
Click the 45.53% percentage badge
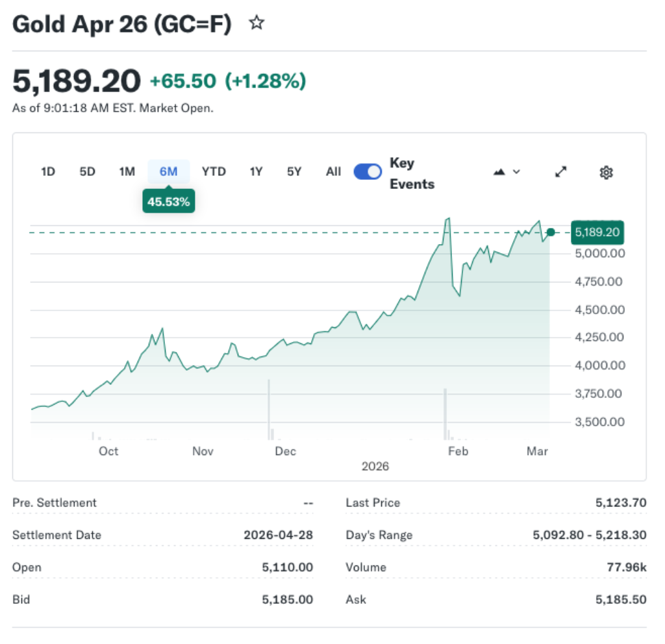168,201
